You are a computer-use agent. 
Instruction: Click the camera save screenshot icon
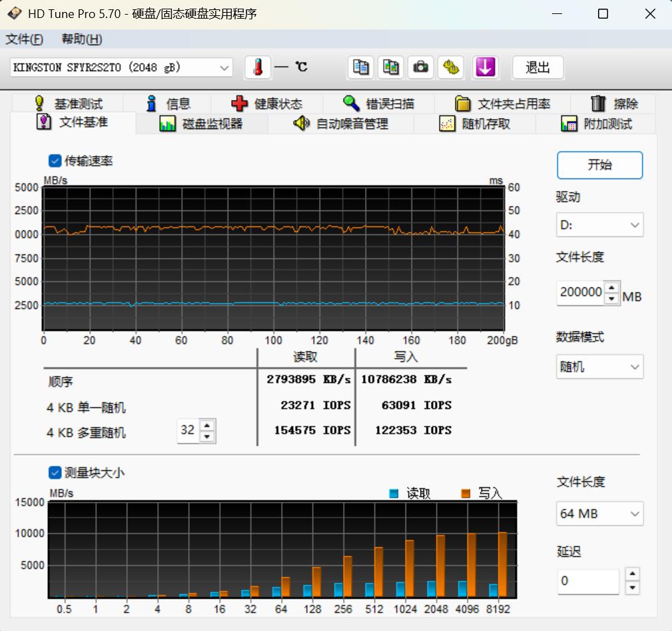[420, 67]
